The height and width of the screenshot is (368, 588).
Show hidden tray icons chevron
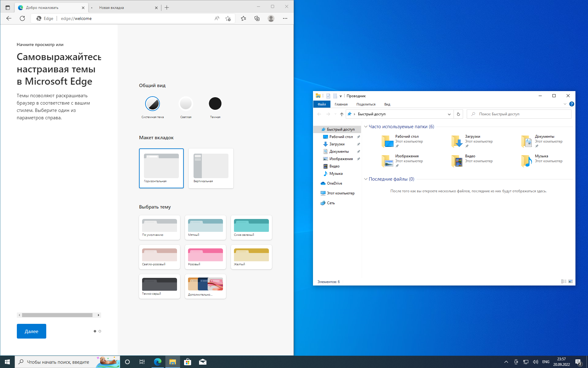pos(506,362)
